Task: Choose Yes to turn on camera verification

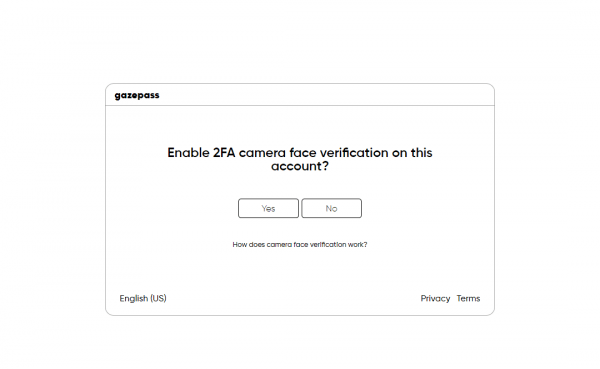Action: click(268, 208)
